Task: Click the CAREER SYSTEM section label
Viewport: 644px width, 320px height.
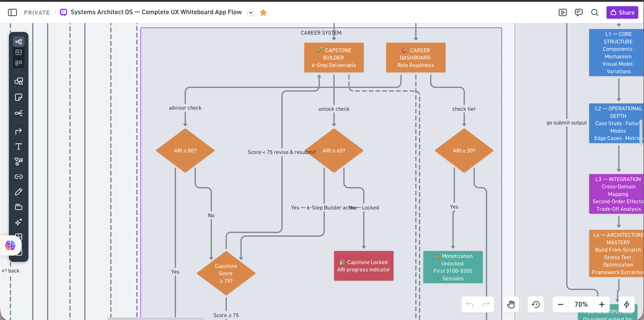Action: click(x=321, y=33)
